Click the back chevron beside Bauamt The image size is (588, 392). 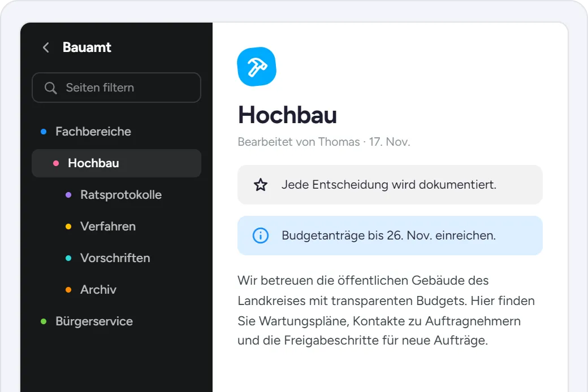point(46,47)
